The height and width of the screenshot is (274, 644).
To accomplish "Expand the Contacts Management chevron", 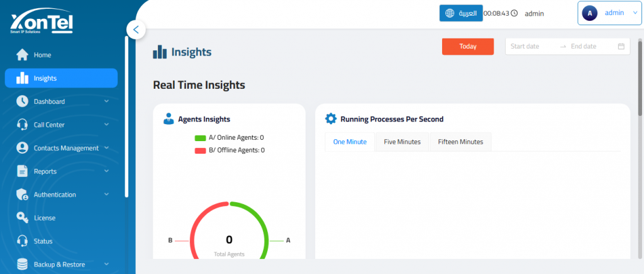I will pyautogui.click(x=106, y=147).
